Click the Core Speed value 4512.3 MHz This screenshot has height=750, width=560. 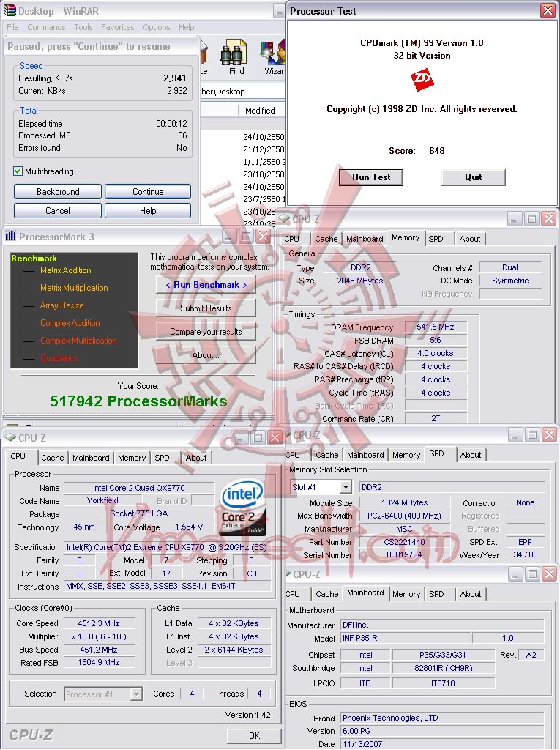pyautogui.click(x=99, y=623)
